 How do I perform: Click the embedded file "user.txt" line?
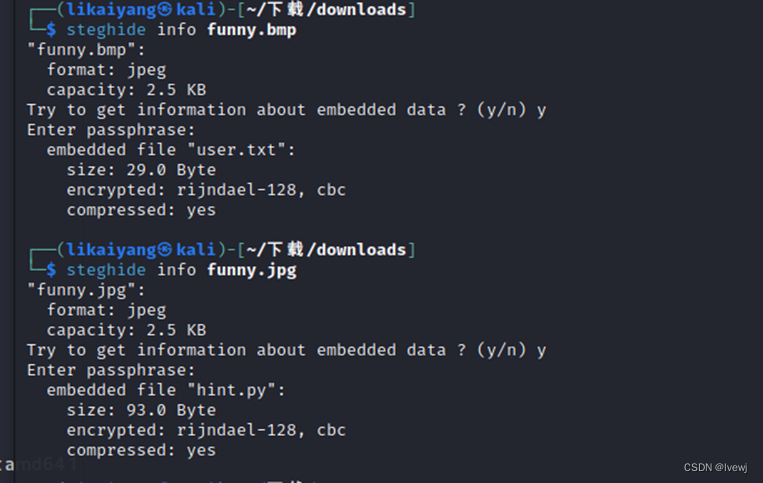171,150
